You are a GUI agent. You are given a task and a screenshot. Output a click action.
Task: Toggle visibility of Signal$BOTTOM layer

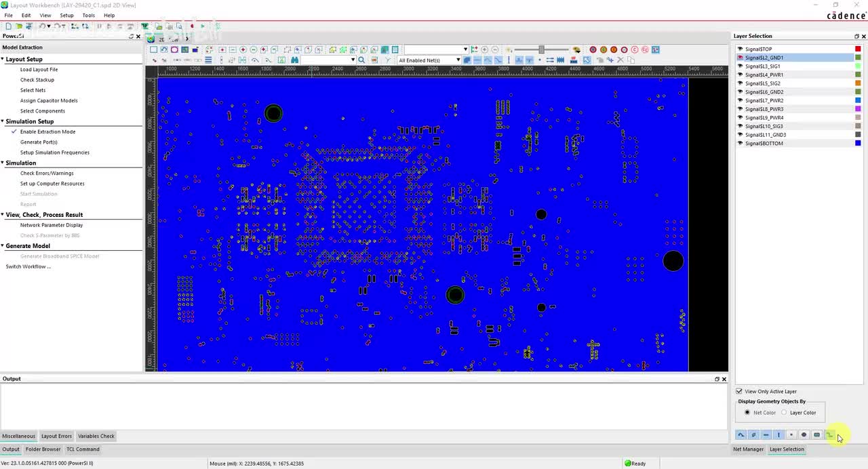pyautogui.click(x=740, y=143)
